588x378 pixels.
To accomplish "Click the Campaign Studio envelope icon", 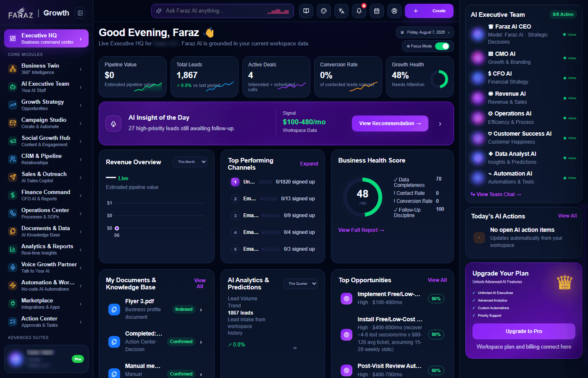I will click(13, 123).
